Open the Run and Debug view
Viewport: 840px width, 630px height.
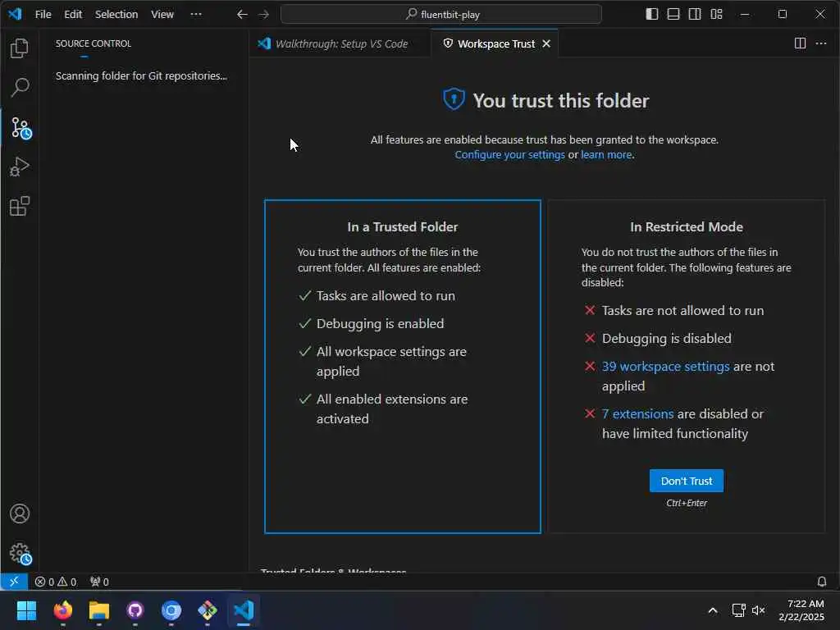click(20, 167)
